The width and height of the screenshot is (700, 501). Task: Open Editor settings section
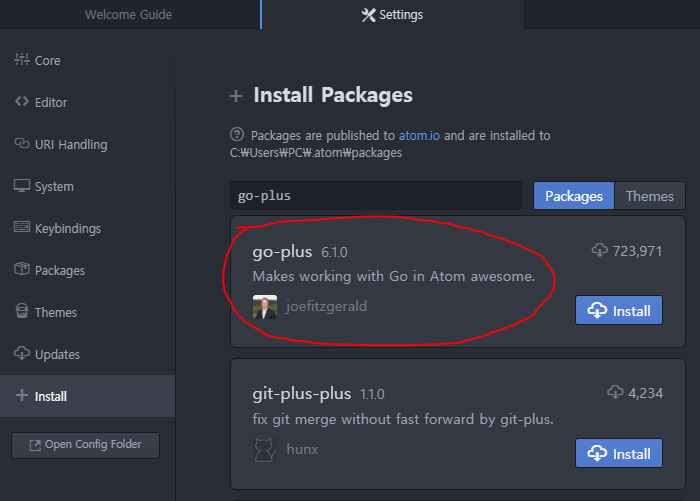88,102
